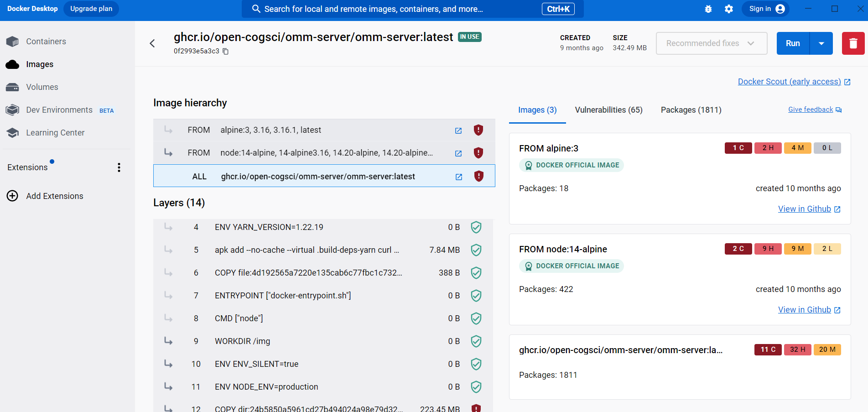Open the Recommended fixes dropdown
Viewport: 868px width, 412px height.
tap(711, 43)
